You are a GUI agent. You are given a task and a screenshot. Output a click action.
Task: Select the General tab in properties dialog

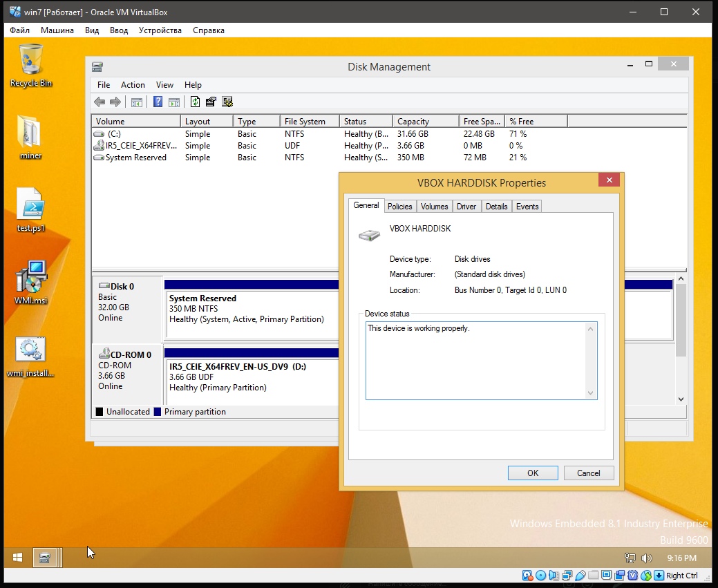click(366, 206)
